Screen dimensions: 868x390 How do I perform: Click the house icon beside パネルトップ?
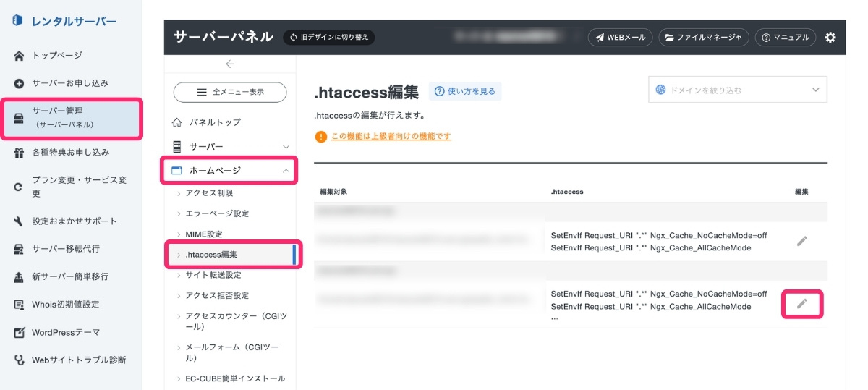coord(177,122)
